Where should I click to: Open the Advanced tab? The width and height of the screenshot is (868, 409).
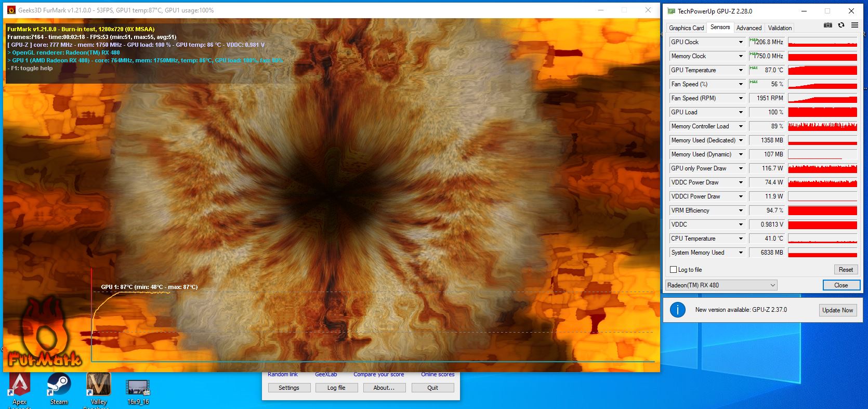click(x=748, y=28)
